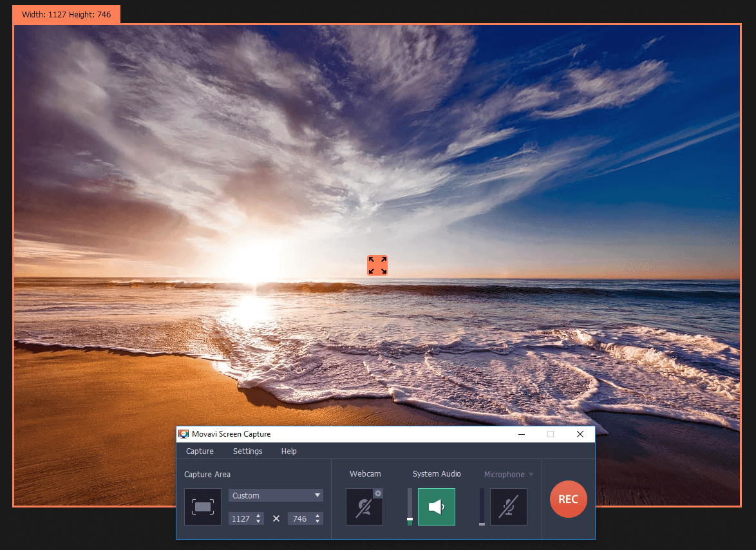Decrease width with the down stepper arrow
756x550 pixels.
[x=259, y=522]
